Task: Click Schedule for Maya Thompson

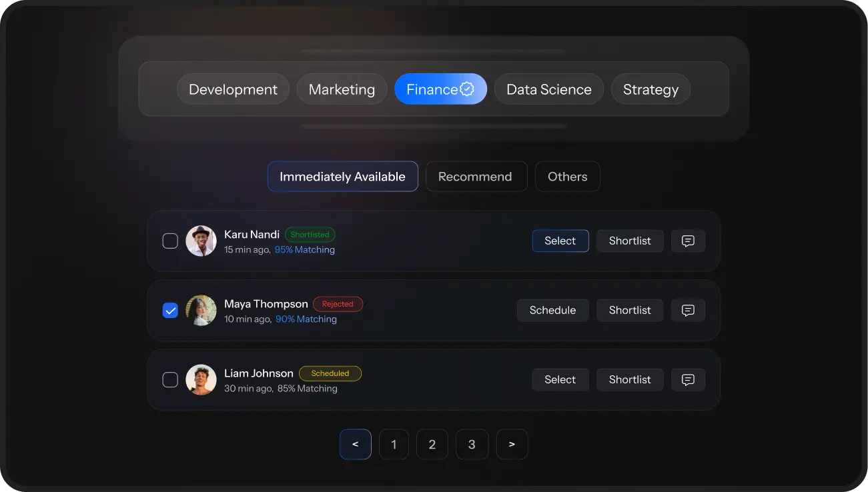Action: coord(552,311)
